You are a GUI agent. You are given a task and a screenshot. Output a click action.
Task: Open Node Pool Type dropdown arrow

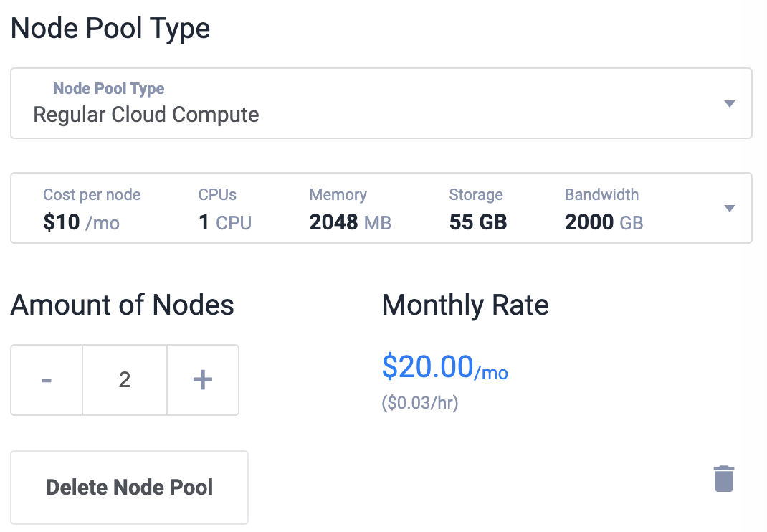(x=729, y=104)
